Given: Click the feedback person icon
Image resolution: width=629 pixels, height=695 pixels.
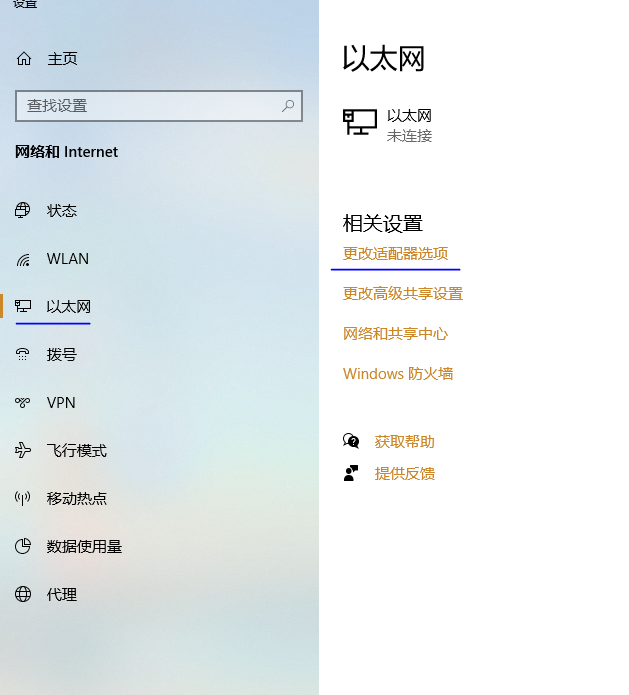Looking at the screenshot, I should pyautogui.click(x=351, y=473).
